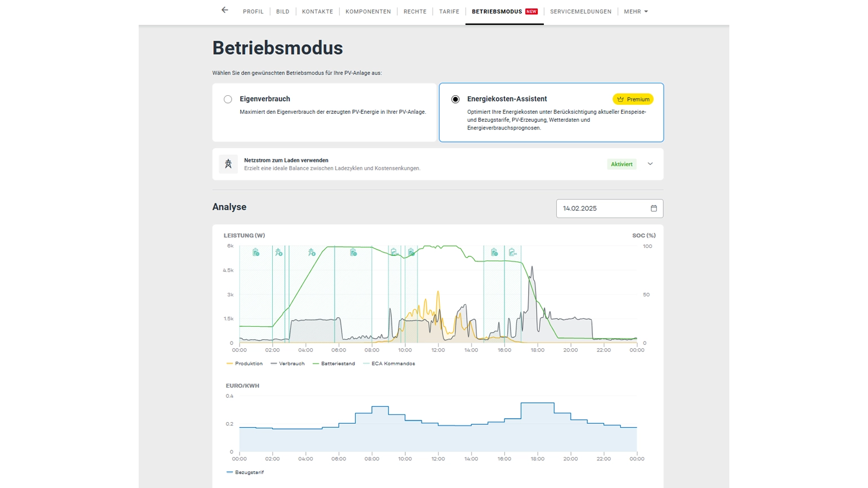
Task: Switch to the TARIFE tab
Action: tap(449, 11)
